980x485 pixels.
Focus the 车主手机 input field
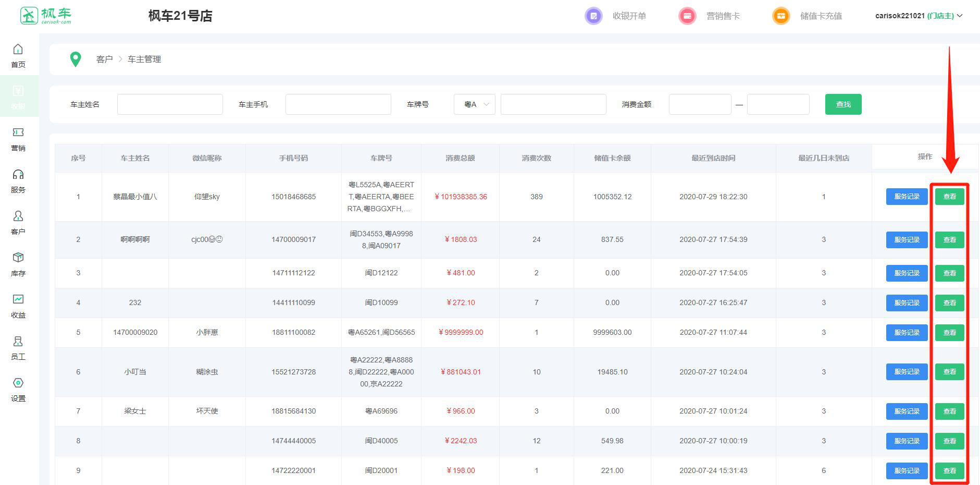tap(338, 104)
